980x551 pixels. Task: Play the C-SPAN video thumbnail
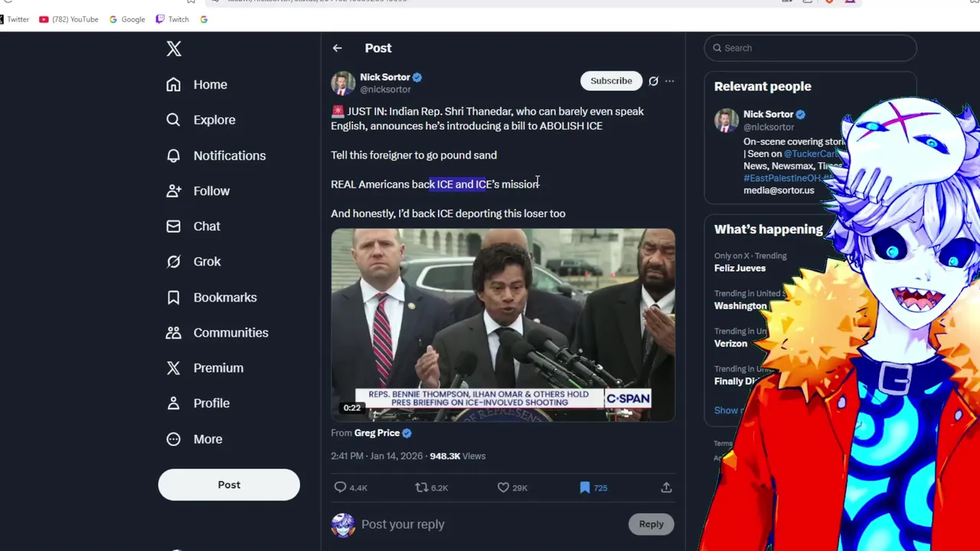point(503,324)
